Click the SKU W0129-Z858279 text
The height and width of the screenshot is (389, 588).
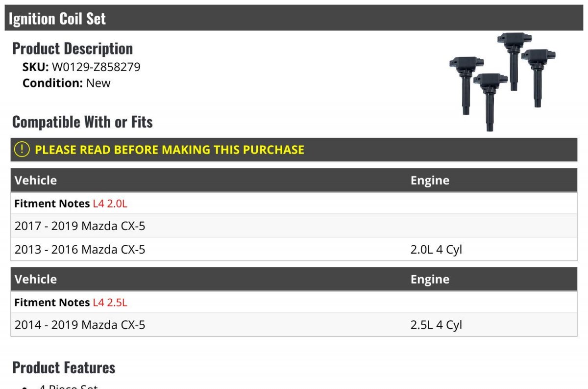pyautogui.click(x=81, y=67)
